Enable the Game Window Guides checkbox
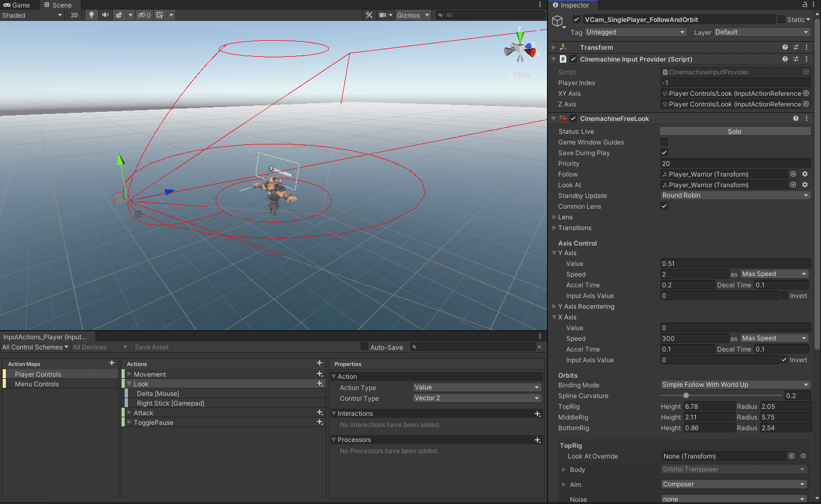Viewport: 821px width, 504px height. pyautogui.click(x=664, y=142)
